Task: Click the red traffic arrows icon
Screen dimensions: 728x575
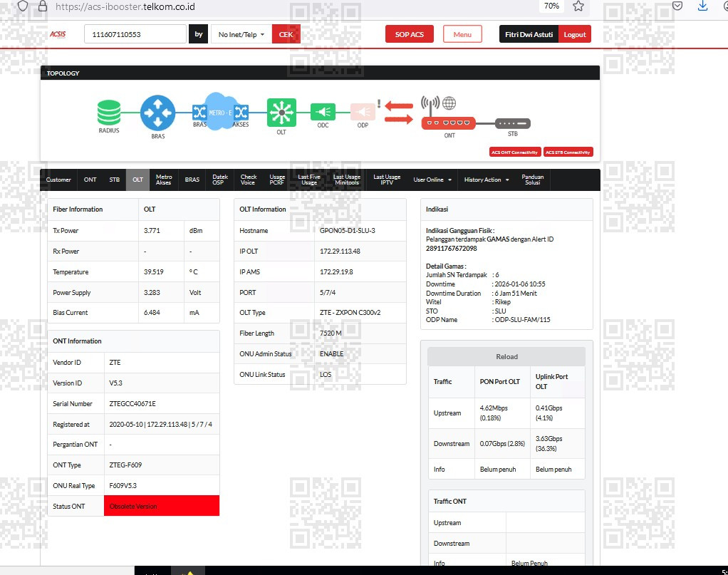Action: (399, 113)
